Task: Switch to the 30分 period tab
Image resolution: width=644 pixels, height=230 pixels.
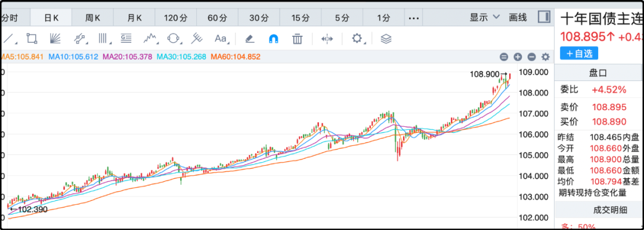Action: pyautogui.click(x=259, y=18)
